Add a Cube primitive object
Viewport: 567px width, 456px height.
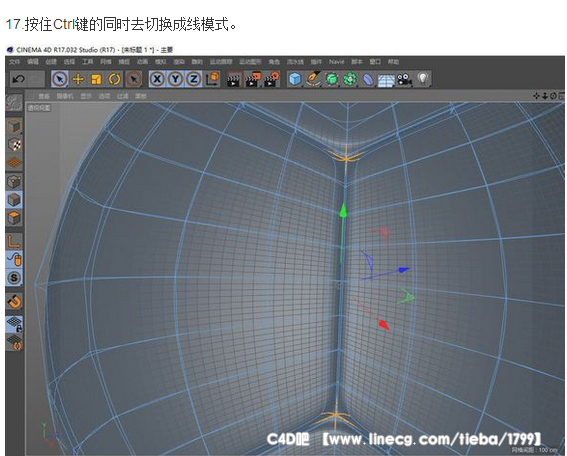[x=295, y=79]
